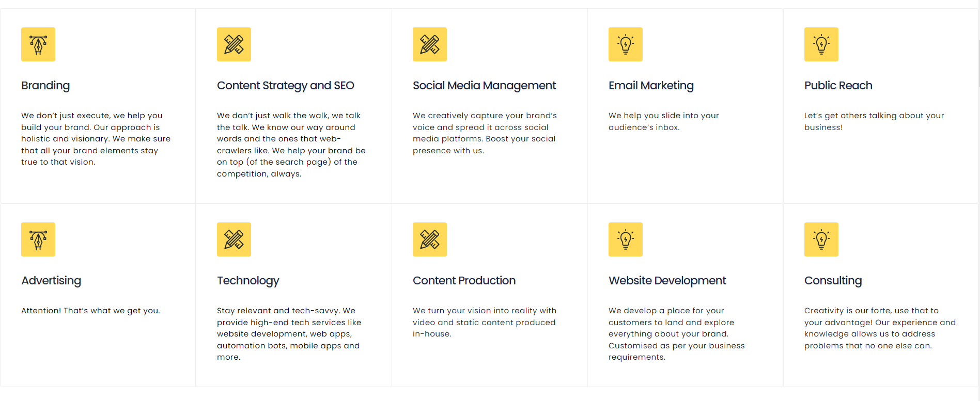Viewport: 980px width, 401px height.
Task: Open the Consulting service heading
Action: (x=833, y=281)
